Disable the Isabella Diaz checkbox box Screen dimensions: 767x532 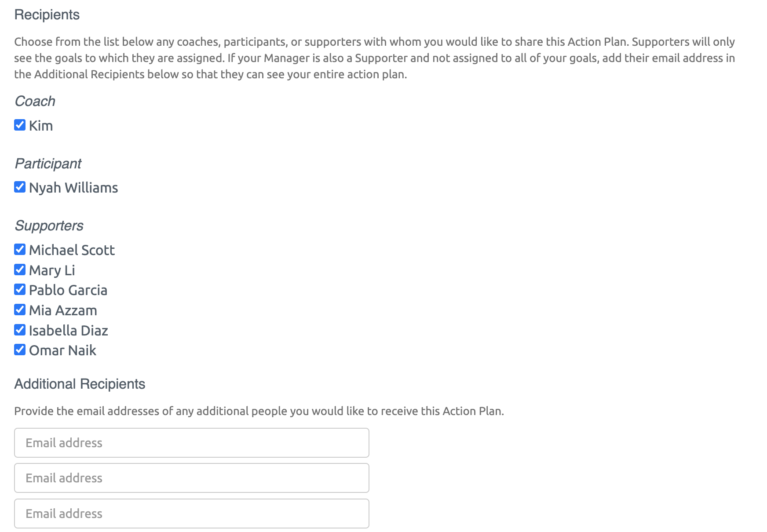(x=20, y=330)
